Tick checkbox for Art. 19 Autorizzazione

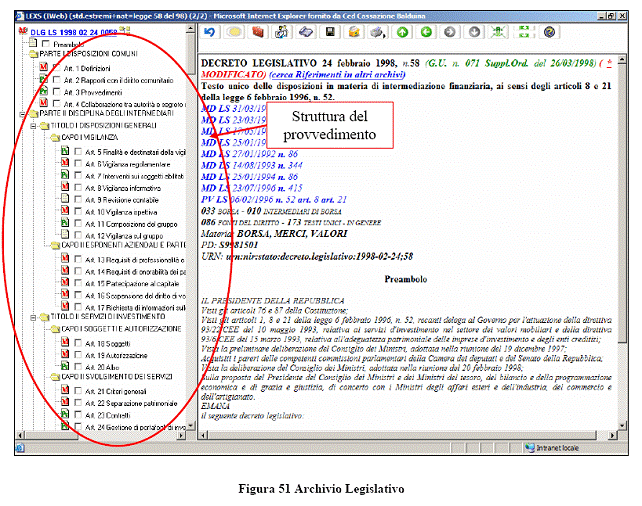point(78,355)
